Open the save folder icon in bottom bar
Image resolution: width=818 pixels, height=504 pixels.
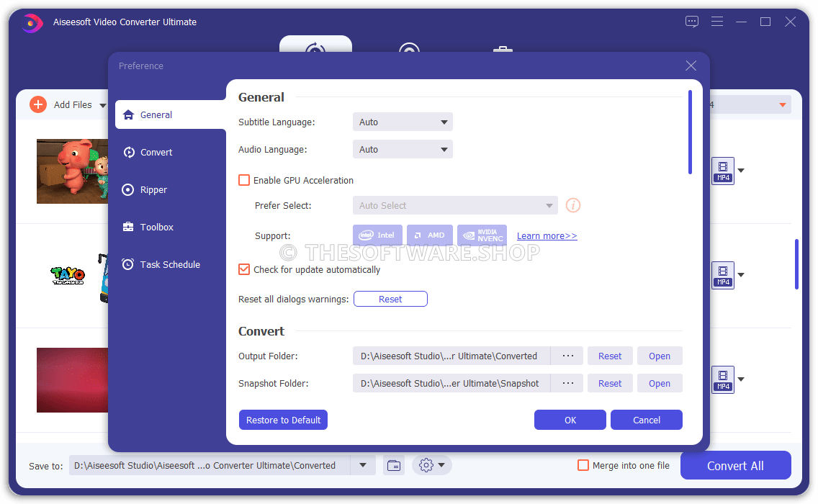click(394, 465)
